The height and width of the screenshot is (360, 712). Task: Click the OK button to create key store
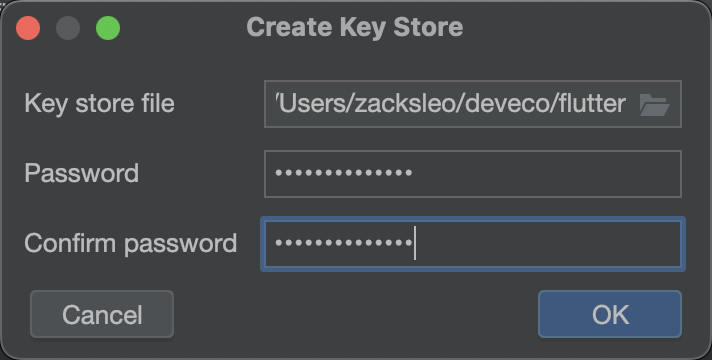coord(610,314)
